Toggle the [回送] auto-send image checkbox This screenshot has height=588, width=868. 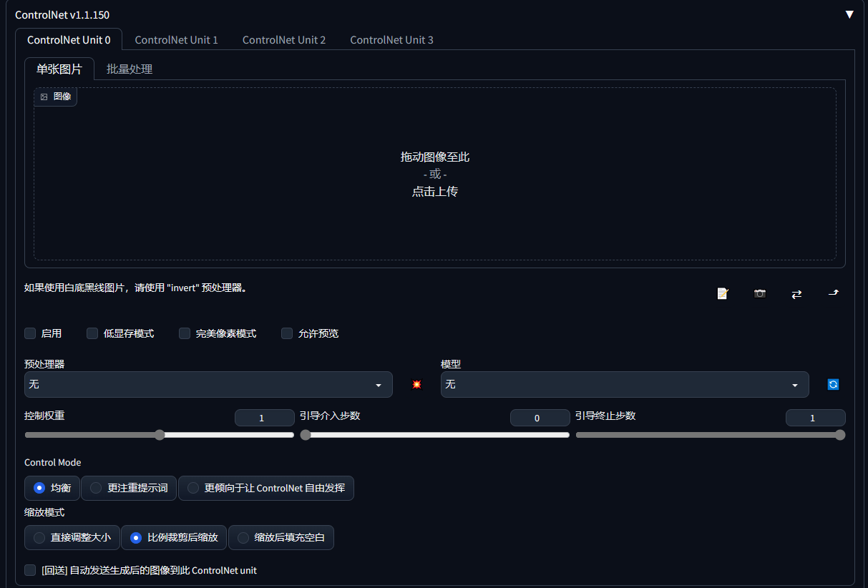(30, 570)
